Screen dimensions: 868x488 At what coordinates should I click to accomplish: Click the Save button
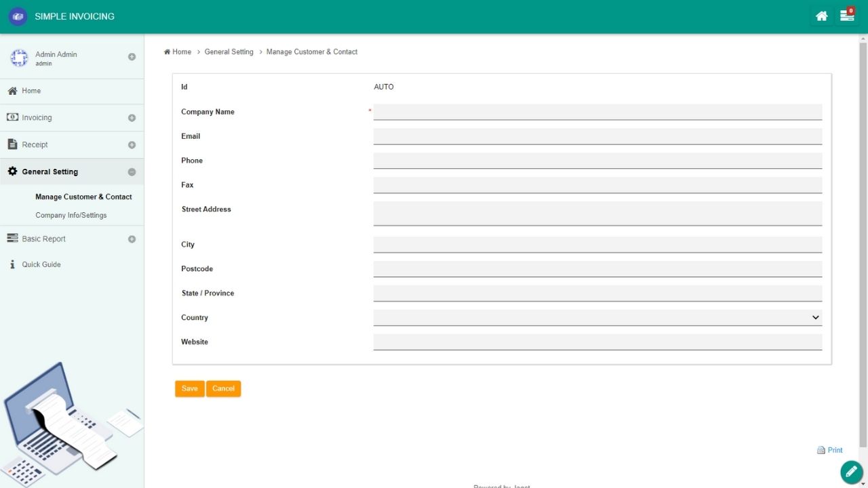coord(190,388)
